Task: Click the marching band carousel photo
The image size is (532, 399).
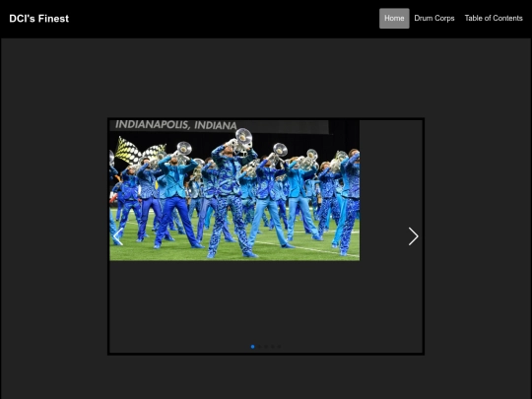Action: (x=234, y=190)
